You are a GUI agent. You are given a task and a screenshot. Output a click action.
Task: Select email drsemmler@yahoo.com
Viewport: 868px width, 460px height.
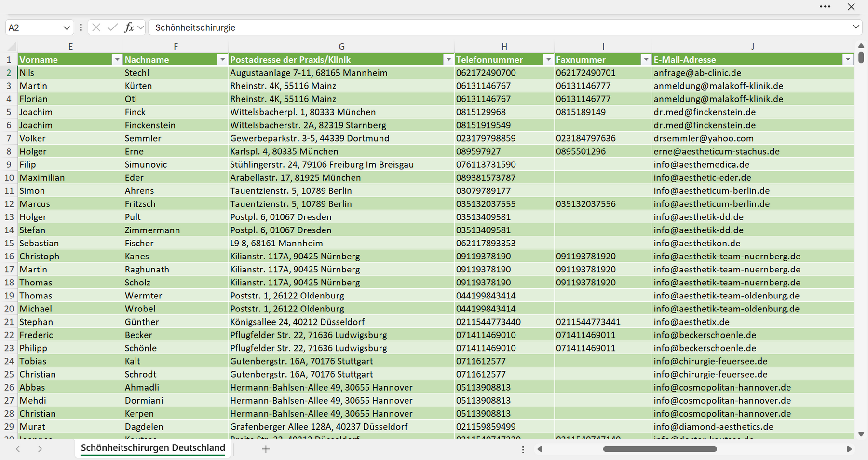[x=752, y=138]
